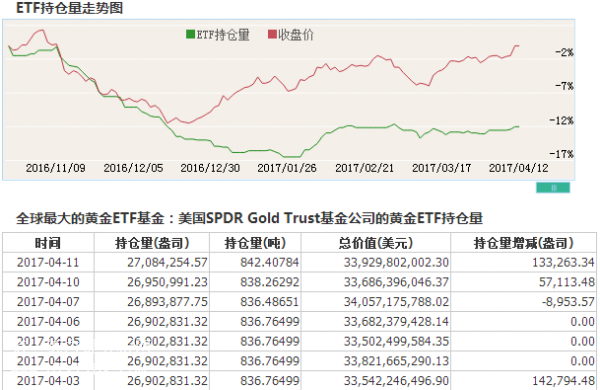Click the 2016/11/09 axis date label
Screen dimensions: 600x390
click(x=55, y=168)
